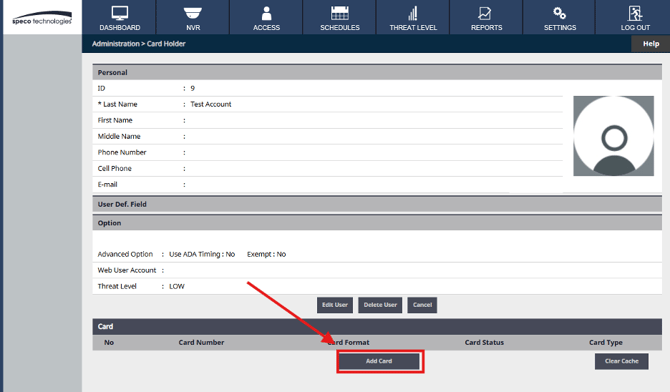Click the Dashboard monitor icon
670x392 pixels.
120,13
